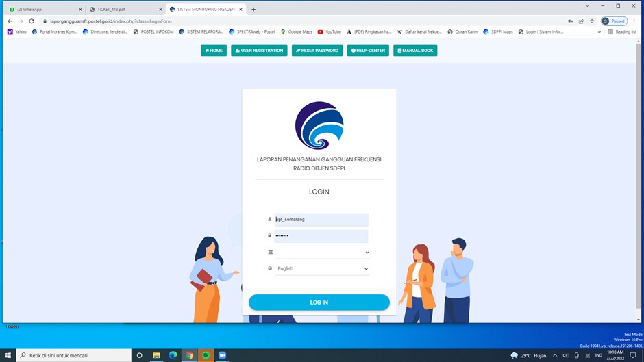Click the page vertical scrollbar
This screenshot has width=644, height=362.
tap(638, 177)
